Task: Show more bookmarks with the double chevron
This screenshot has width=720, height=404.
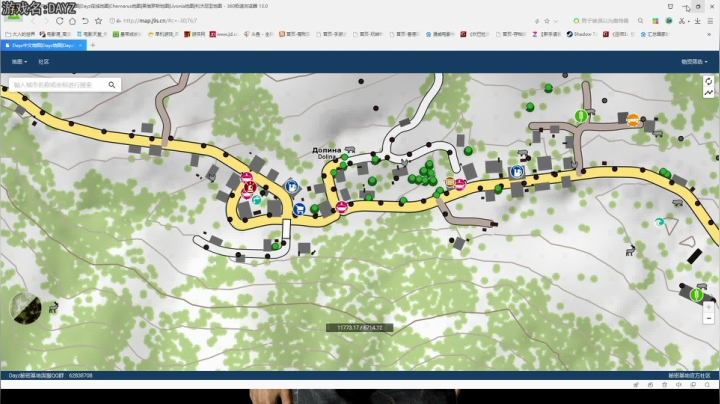Action: point(709,34)
